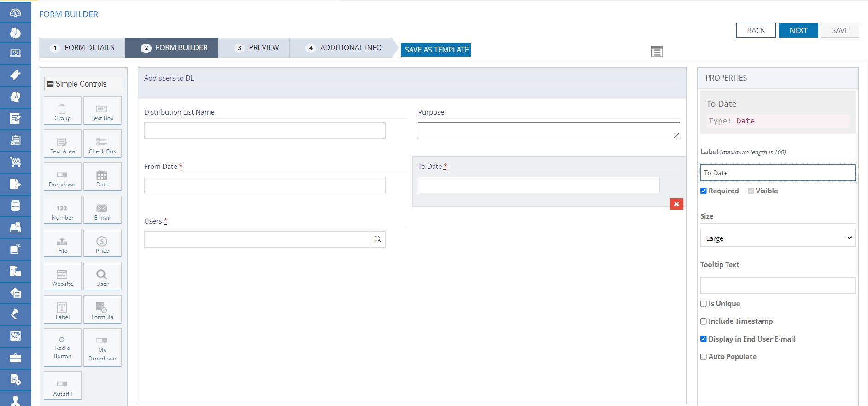868x406 pixels.
Task: Add a User search control
Action: (102, 276)
